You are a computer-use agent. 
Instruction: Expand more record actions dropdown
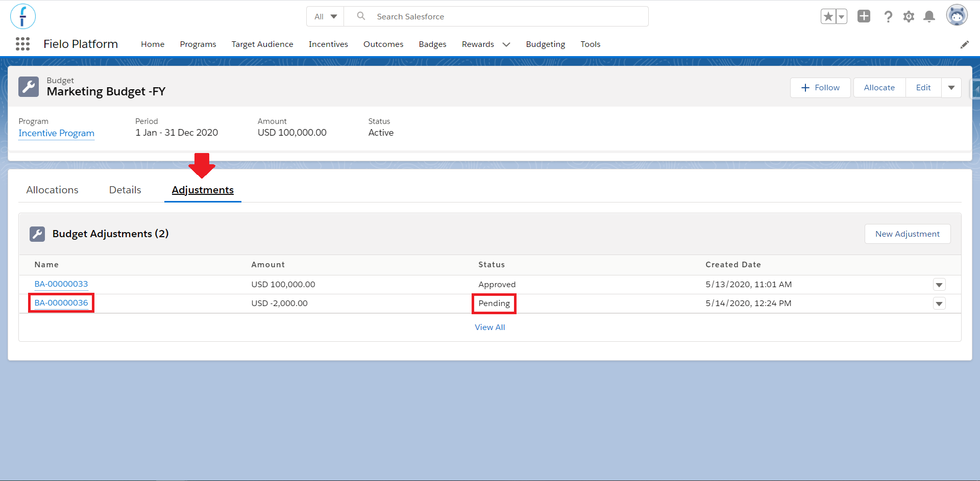[x=951, y=88]
